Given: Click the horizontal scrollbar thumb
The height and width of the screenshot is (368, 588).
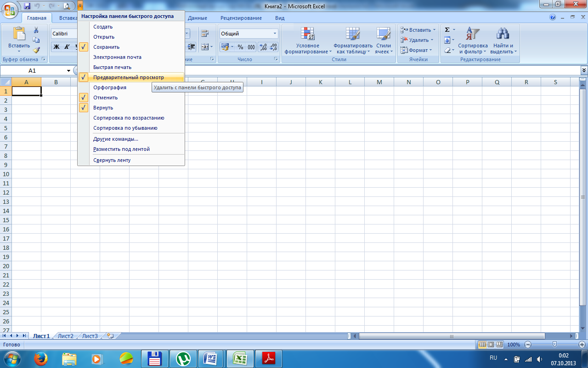Looking at the screenshot, I should point(452,336).
